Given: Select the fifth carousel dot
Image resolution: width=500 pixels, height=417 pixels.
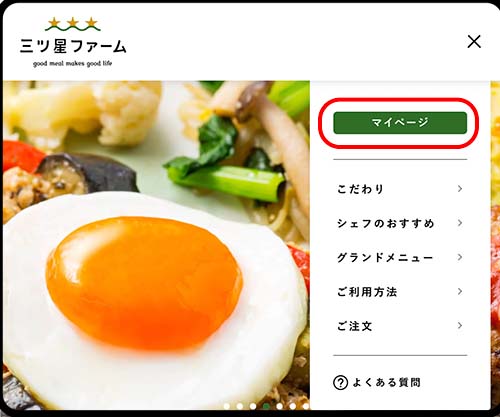Looking at the screenshot, I should pyautogui.click(x=280, y=406).
